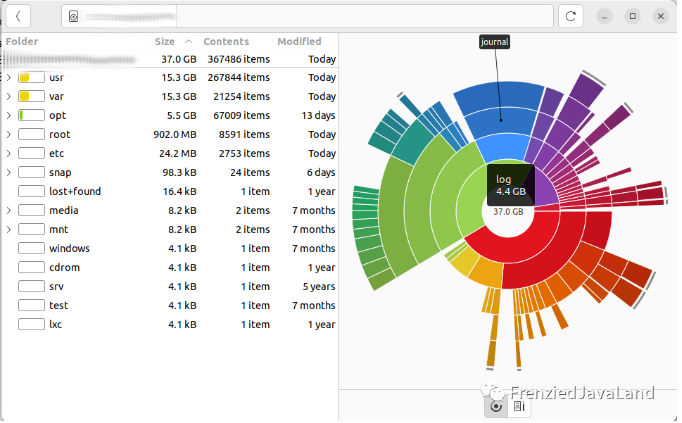Expand the snap folder row
Screen dimensions: 682x423
[x=9, y=173]
